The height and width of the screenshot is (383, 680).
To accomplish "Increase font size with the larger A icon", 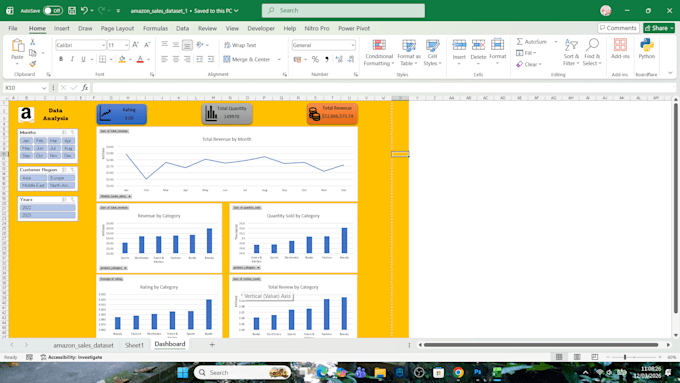I will [135, 45].
